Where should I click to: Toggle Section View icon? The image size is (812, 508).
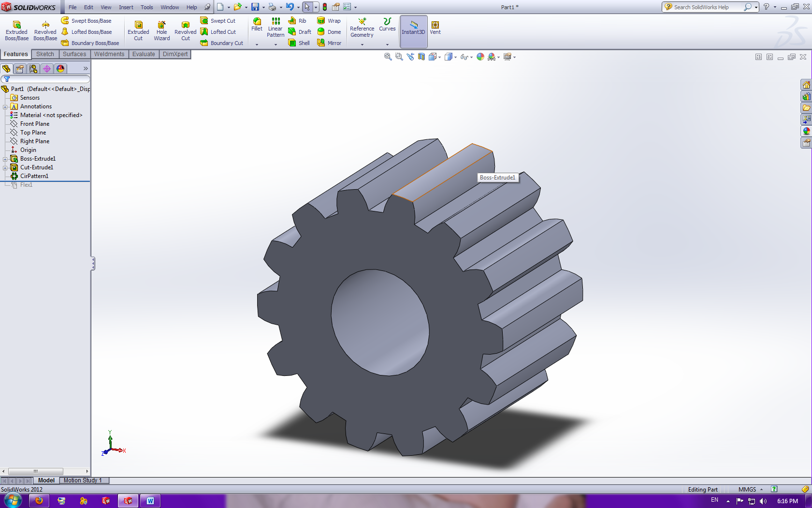click(x=421, y=57)
